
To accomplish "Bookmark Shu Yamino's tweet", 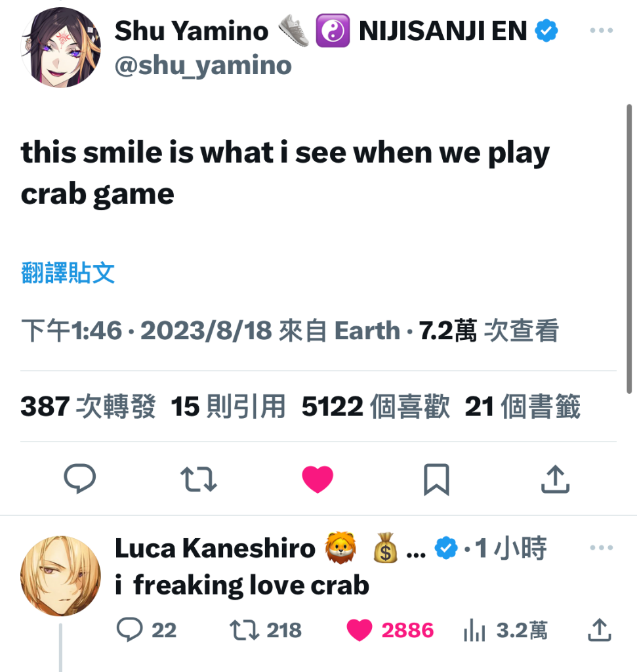I will tap(436, 479).
